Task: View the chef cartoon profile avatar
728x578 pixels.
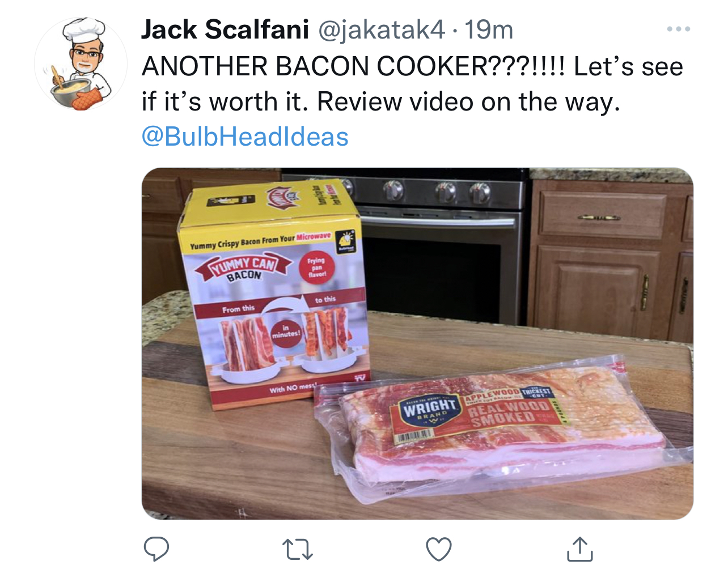Action: [81, 63]
